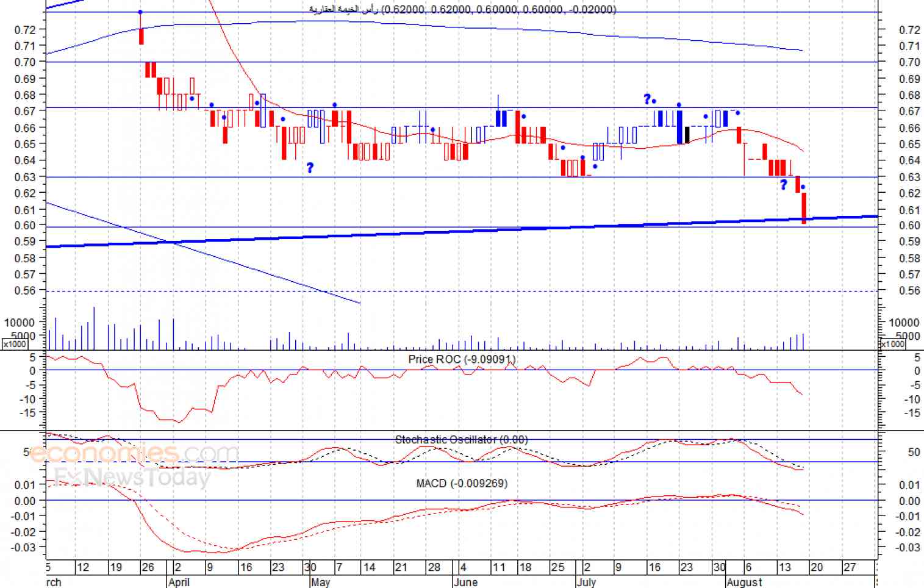Click the date label 19 in March
This screenshot has height=588, width=924.
tap(116, 567)
